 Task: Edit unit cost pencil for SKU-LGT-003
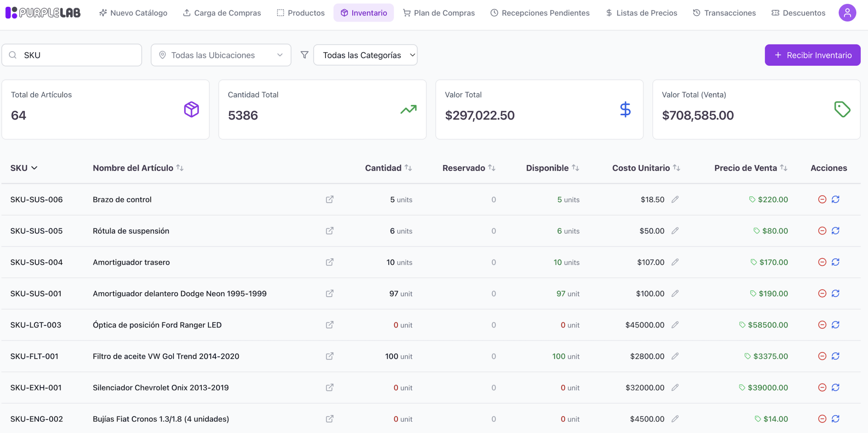point(675,325)
